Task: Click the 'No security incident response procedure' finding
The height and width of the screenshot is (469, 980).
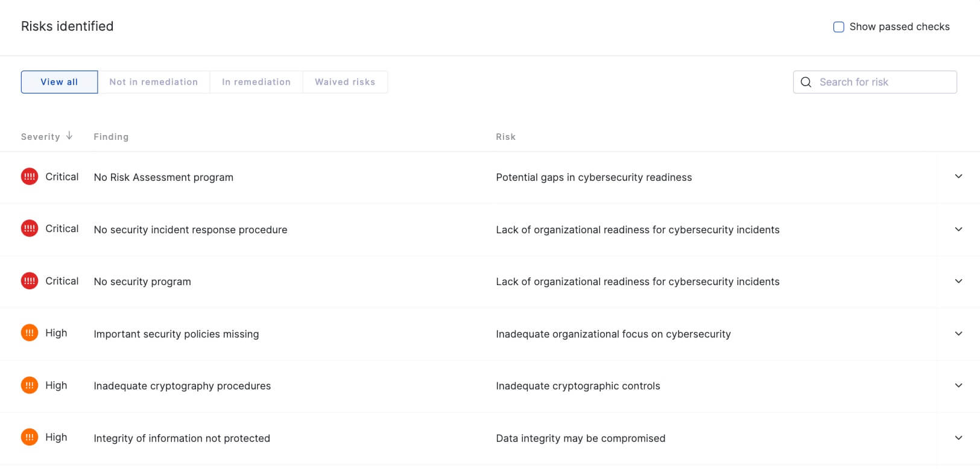Action: click(191, 230)
